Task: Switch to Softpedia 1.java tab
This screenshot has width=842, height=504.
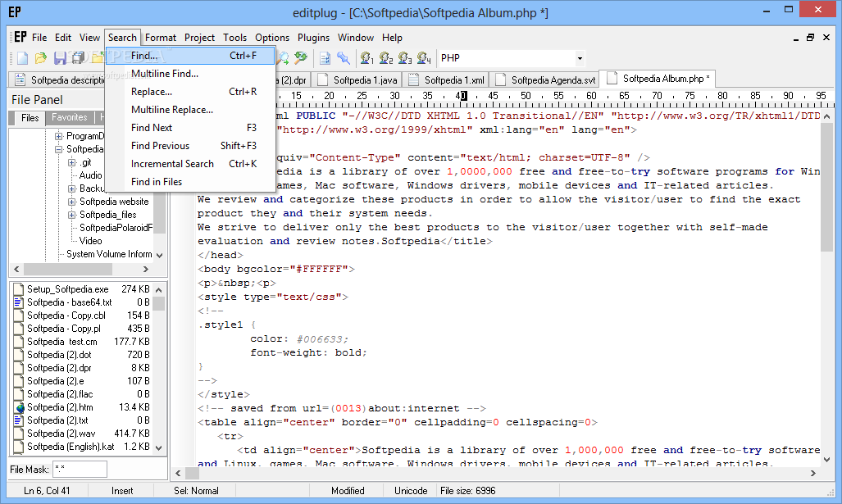Action: click(357, 80)
